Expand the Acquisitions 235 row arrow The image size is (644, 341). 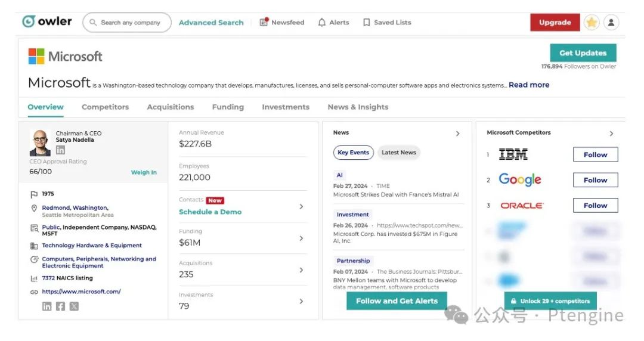(301, 270)
